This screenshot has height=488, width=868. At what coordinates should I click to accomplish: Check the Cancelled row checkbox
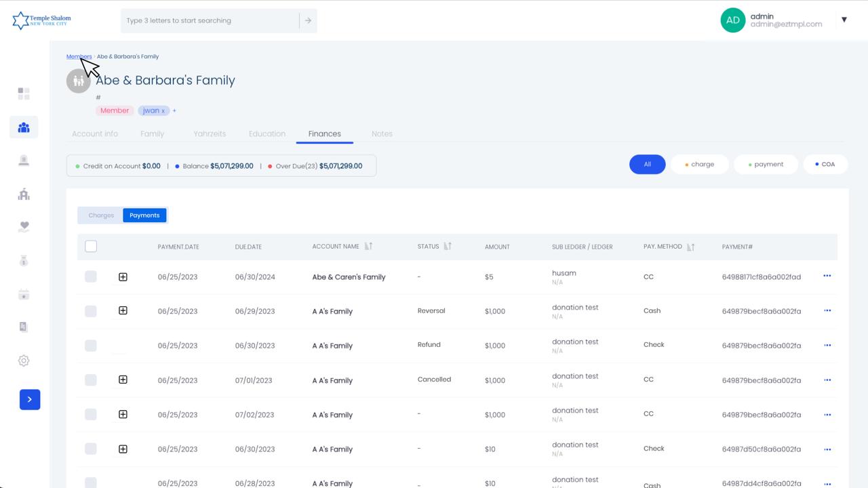click(91, 380)
